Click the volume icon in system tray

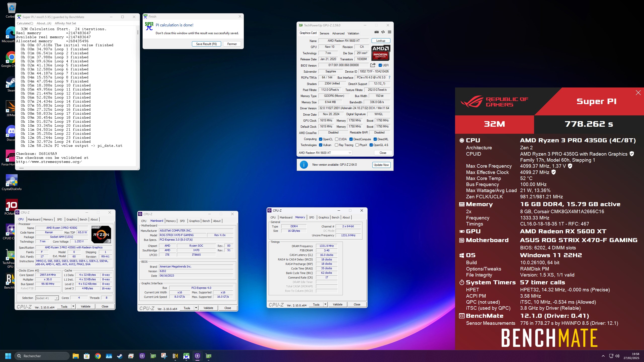[617, 356]
